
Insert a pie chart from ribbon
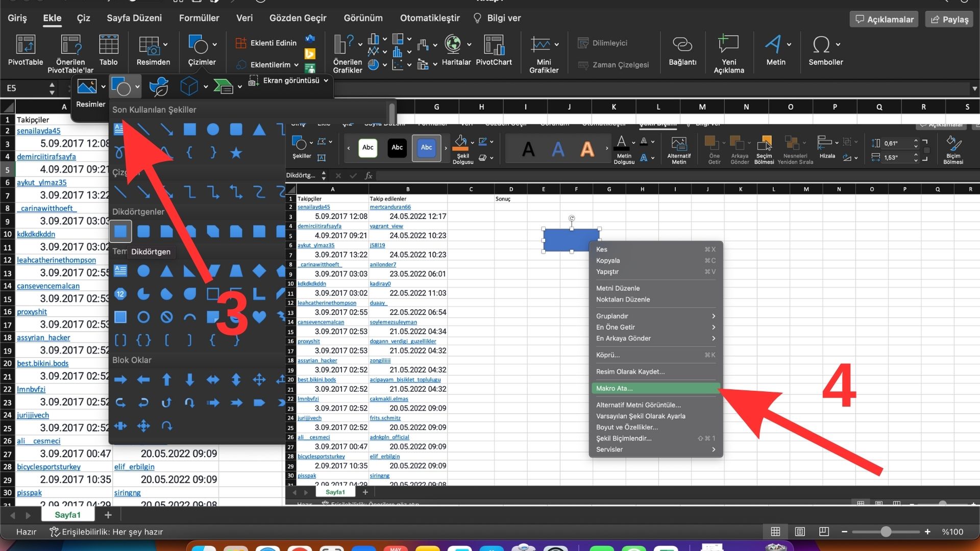click(373, 65)
